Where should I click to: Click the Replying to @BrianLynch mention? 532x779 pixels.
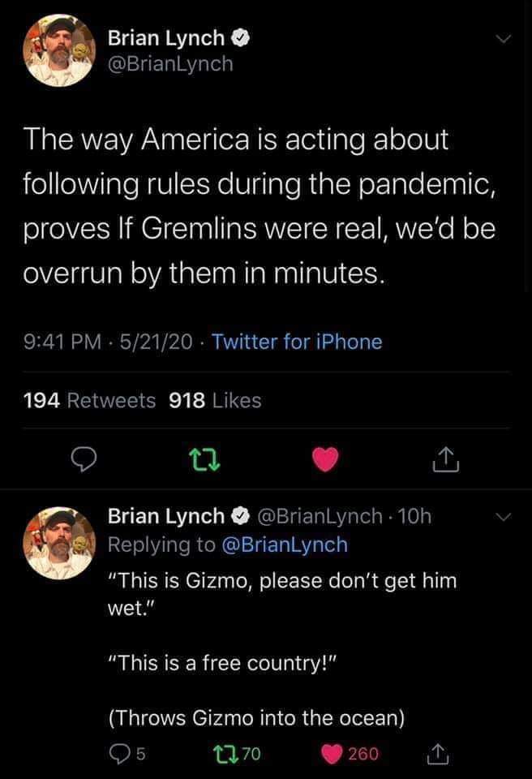pyautogui.click(x=286, y=544)
